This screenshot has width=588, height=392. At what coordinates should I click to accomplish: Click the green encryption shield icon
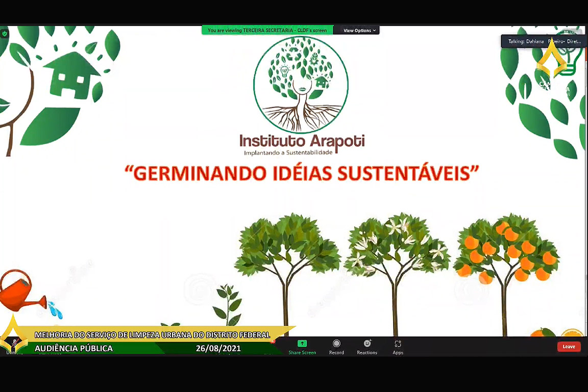[x=5, y=34]
